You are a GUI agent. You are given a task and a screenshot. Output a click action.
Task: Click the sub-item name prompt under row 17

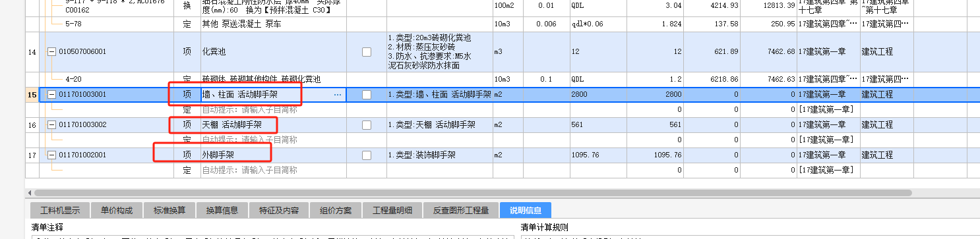(273, 170)
